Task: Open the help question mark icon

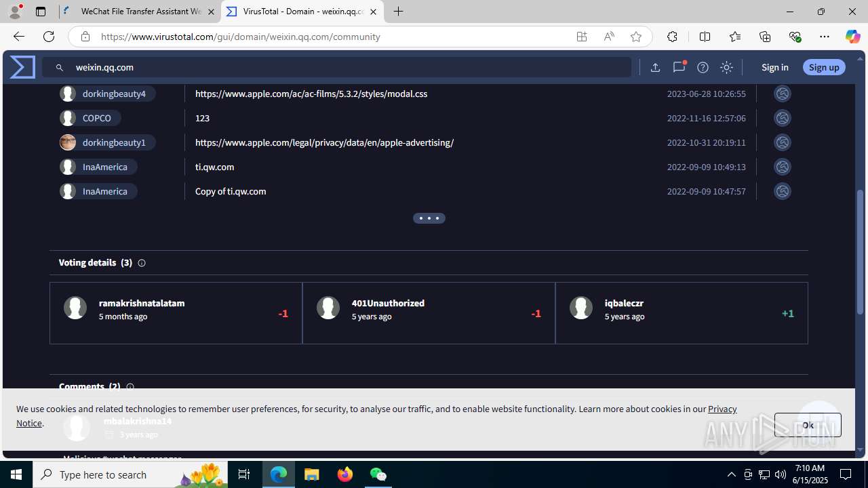Action: coord(703,67)
